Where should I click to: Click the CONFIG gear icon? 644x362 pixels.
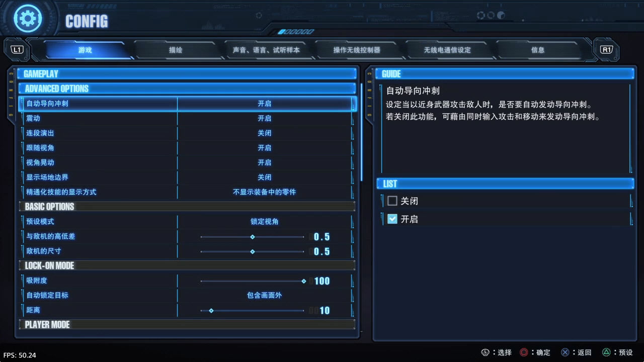click(28, 19)
